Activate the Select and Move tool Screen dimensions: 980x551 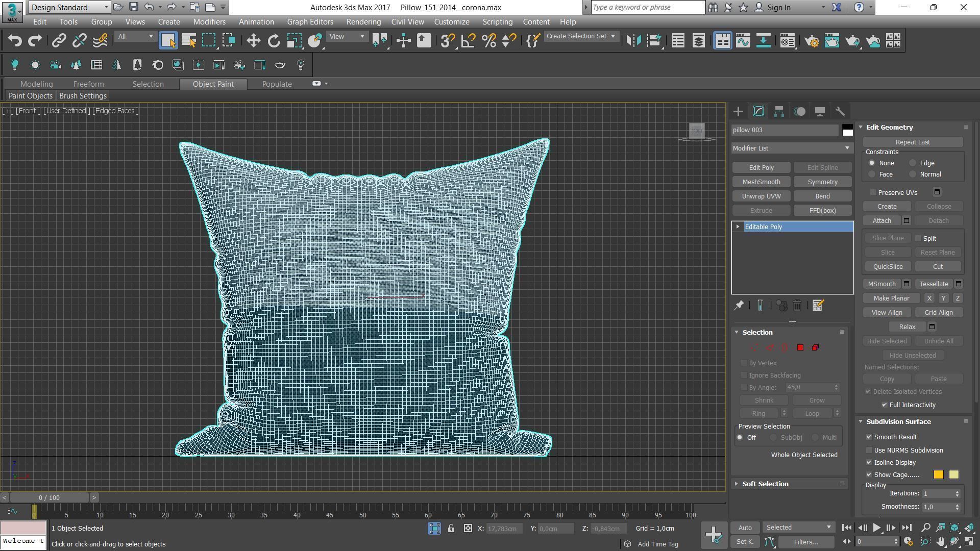pyautogui.click(x=253, y=41)
